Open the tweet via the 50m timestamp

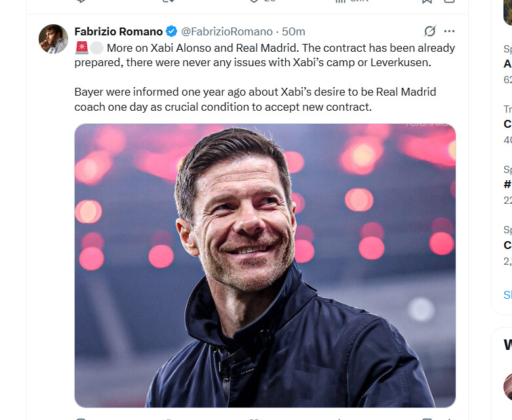click(294, 31)
